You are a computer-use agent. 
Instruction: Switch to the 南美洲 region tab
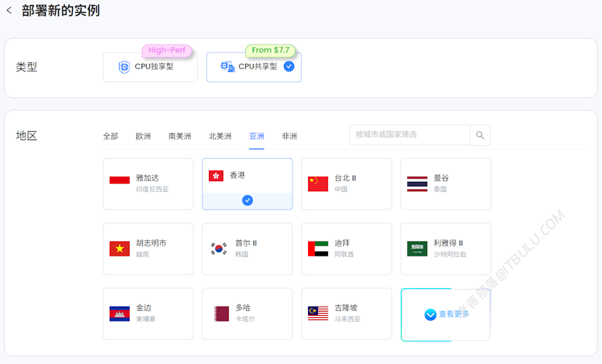(x=180, y=136)
